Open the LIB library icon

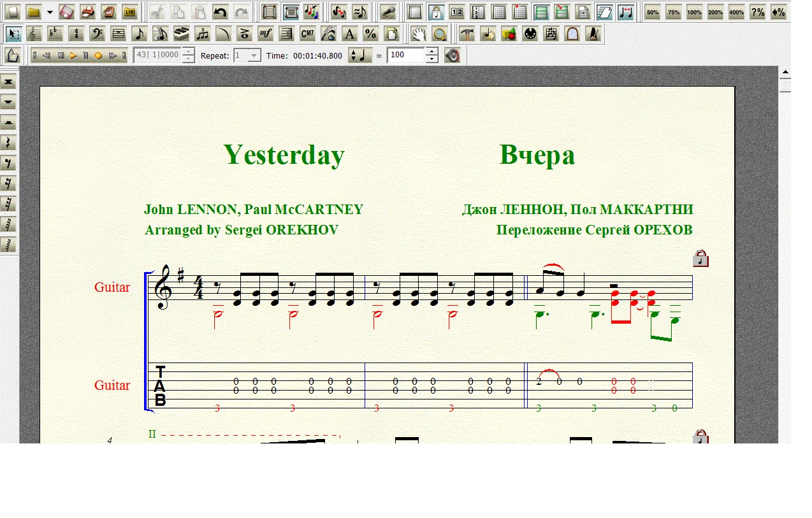coord(130,11)
